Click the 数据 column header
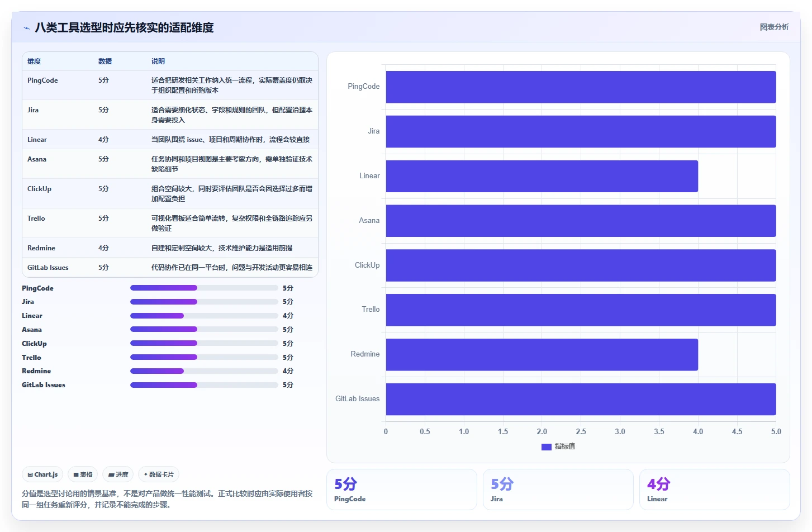This screenshot has height=532, width=812. point(105,61)
